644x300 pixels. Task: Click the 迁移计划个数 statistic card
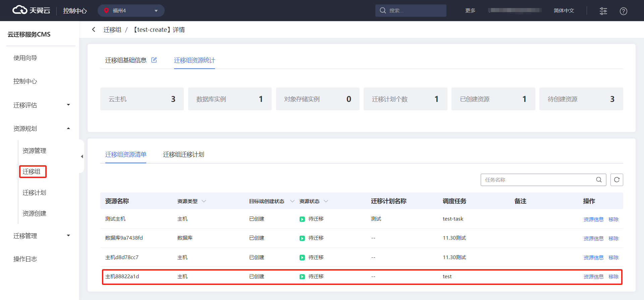click(x=405, y=99)
